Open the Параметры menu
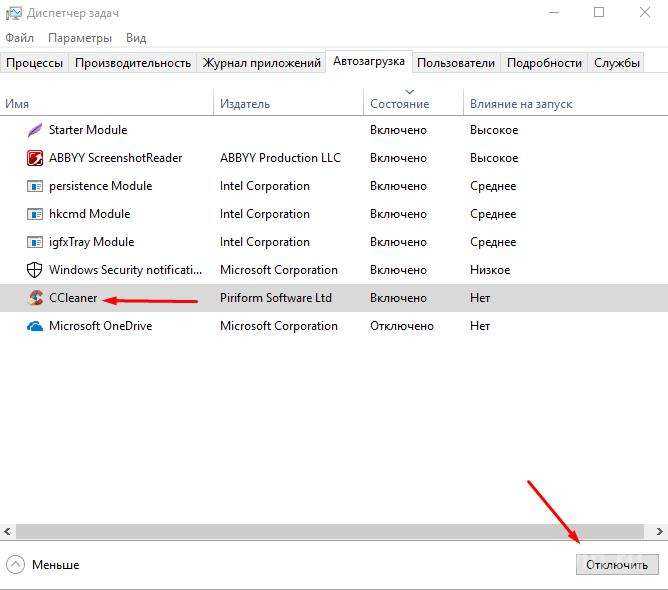The image size is (668, 590). (x=80, y=38)
